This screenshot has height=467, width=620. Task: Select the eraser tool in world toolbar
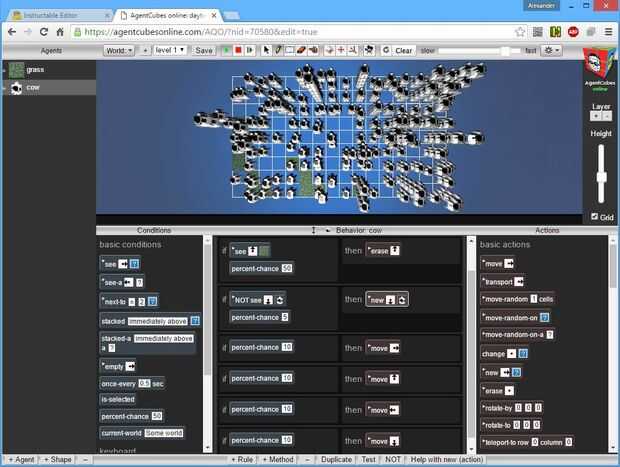point(301,50)
